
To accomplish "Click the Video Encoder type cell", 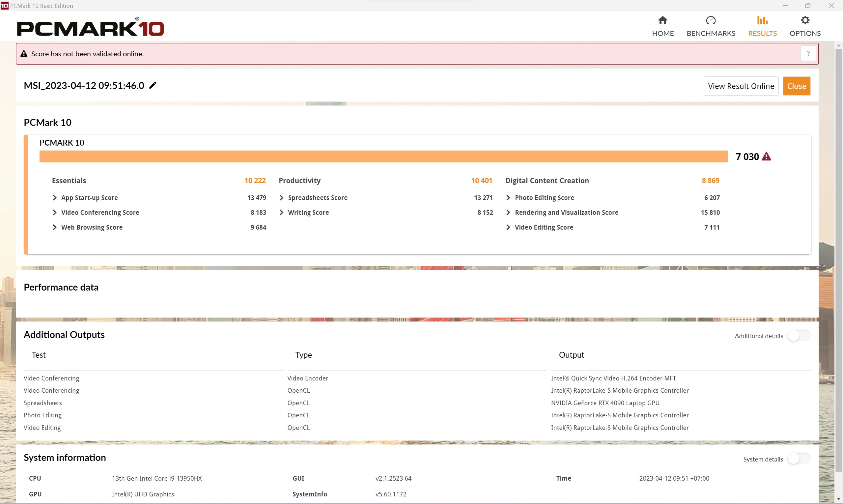I will tap(308, 378).
